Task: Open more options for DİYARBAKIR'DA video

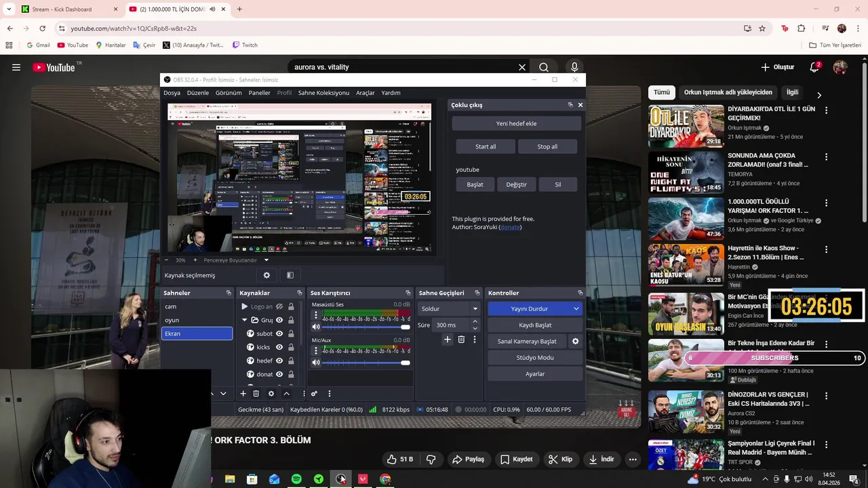Action: tap(826, 110)
